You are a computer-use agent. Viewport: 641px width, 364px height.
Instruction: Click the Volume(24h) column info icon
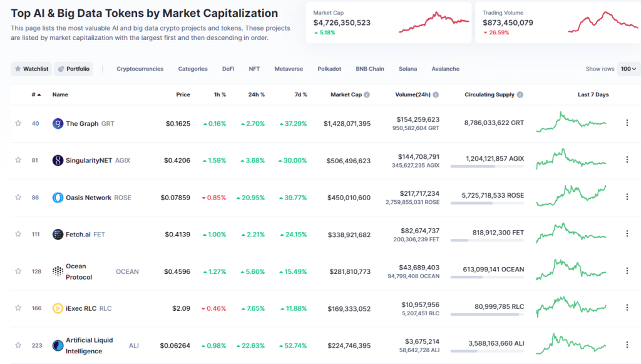(x=436, y=94)
